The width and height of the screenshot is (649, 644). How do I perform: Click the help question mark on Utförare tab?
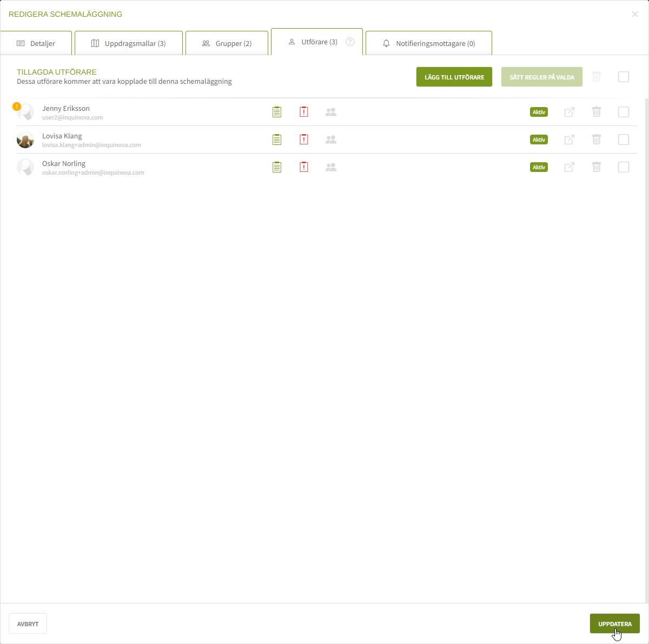point(350,42)
